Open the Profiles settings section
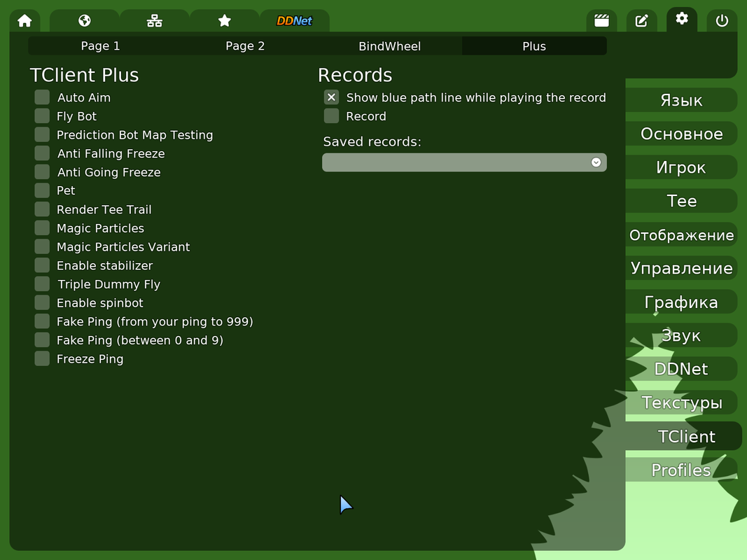 [x=681, y=470]
